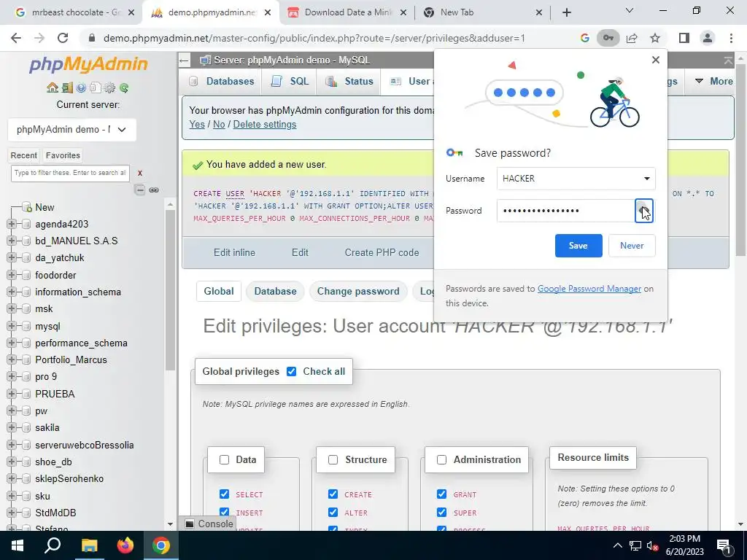Reload the page
Viewport: 747px width, 560px height.
click(63, 38)
